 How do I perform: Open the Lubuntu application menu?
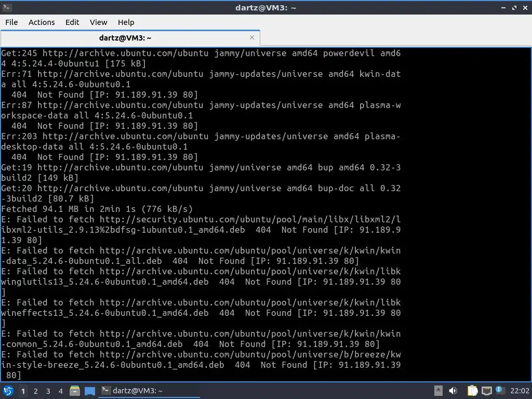pyautogui.click(x=8, y=391)
